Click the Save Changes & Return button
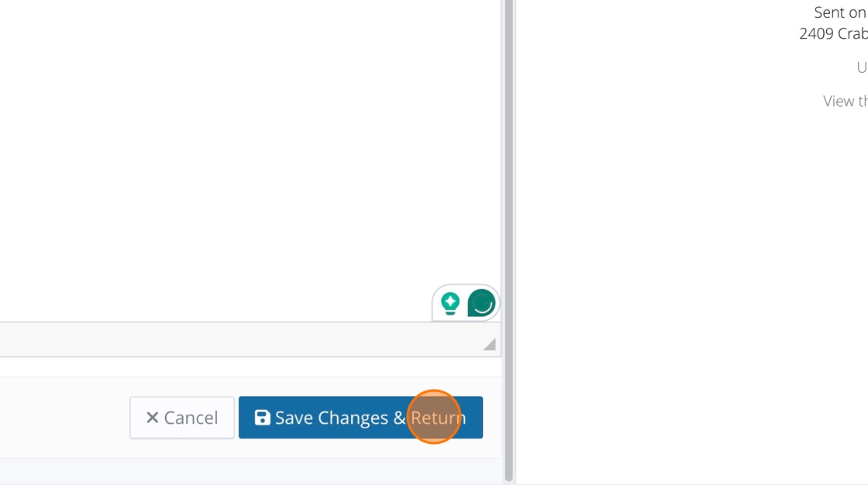The width and height of the screenshot is (868, 485). 360,418
